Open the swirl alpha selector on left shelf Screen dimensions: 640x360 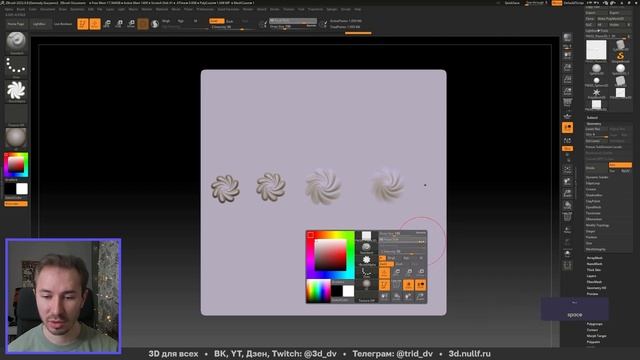(16, 91)
